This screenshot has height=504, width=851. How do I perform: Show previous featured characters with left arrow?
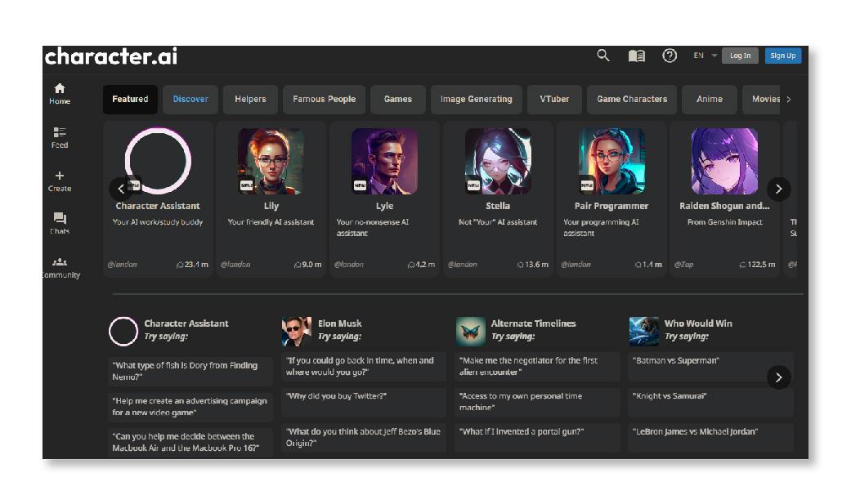pyautogui.click(x=121, y=189)
